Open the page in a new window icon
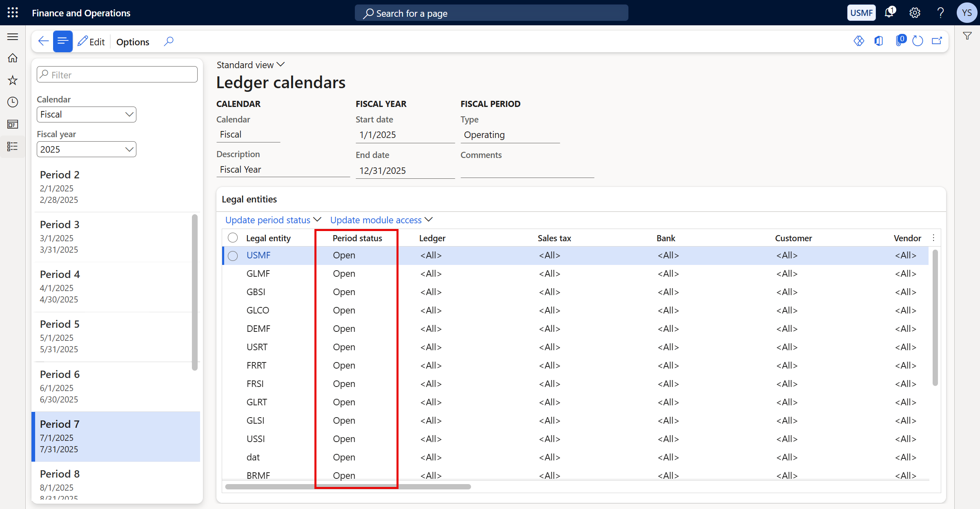 937,41
